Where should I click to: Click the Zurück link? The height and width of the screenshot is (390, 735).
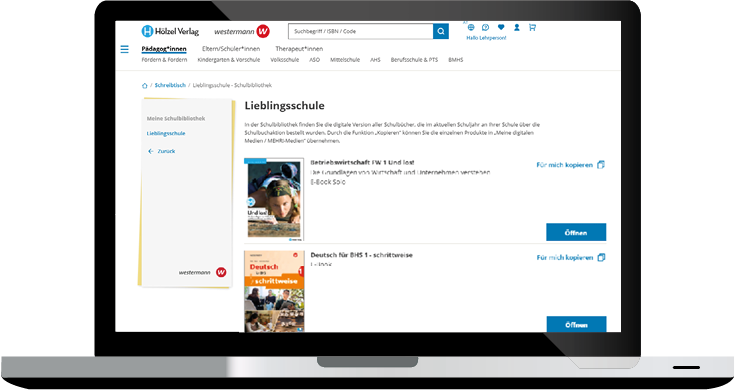(166, 151)
